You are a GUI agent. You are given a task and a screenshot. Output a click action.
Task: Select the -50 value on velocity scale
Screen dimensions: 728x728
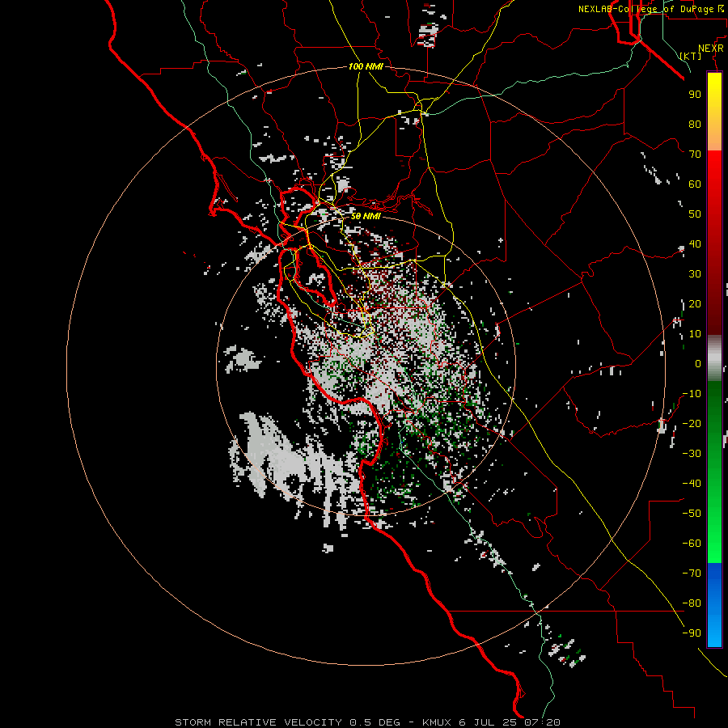coord(692,514)
